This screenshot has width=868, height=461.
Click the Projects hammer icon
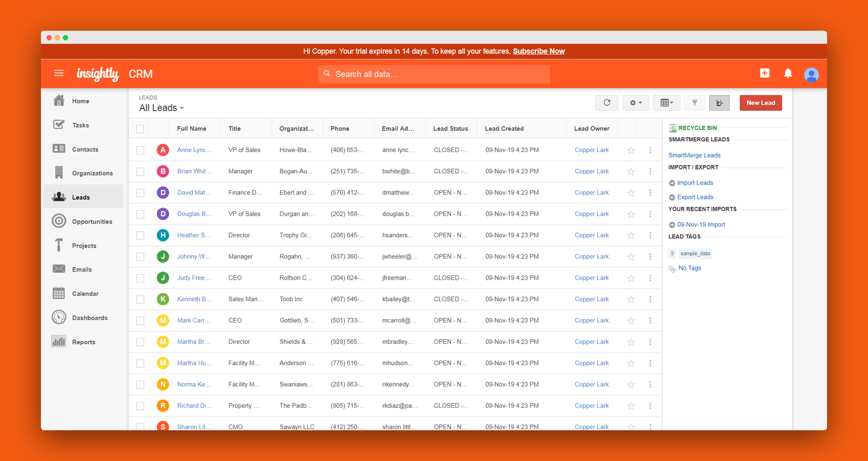59,245
